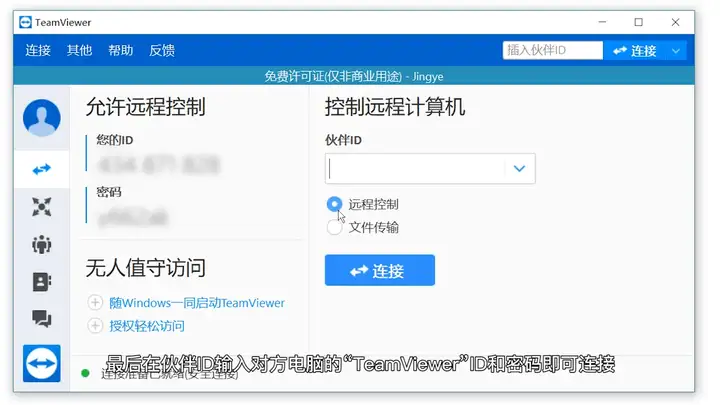Select the 远程控制 radio button
The width and height of the screenshot is (720, 405).
334,204
